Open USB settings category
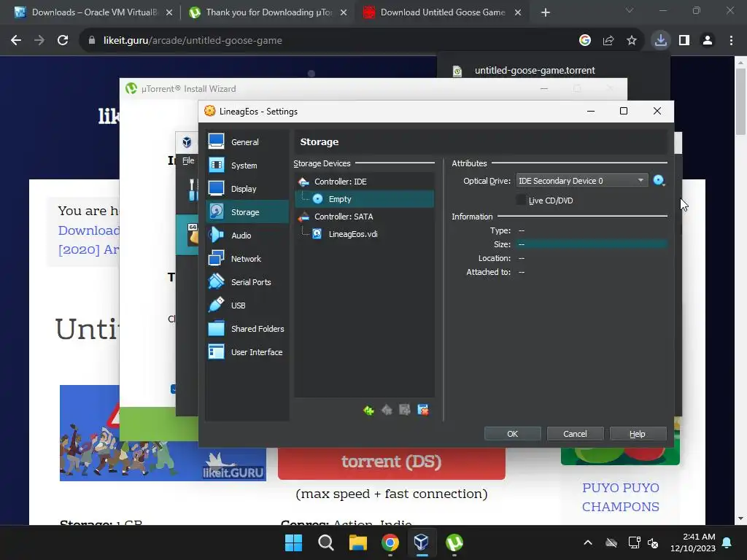Image resolution: width=747 pixels, height=560 pixels. click(x=247, y=306)
